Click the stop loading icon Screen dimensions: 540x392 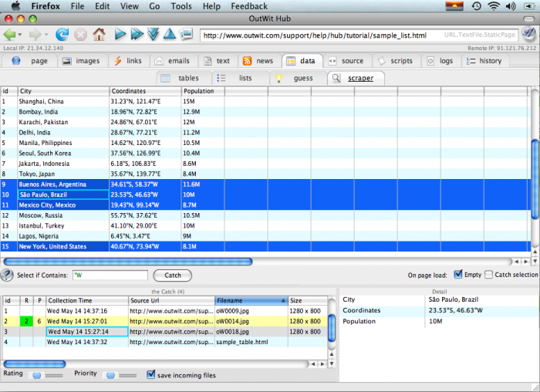tap(80, 35)
